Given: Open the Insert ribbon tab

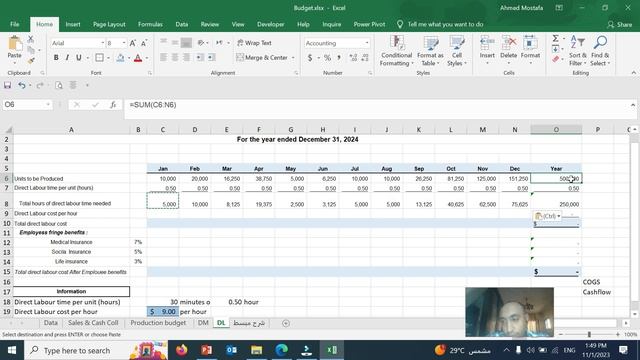Looking at the screenshot, I should pyautogui.click(x=73, y=24).
